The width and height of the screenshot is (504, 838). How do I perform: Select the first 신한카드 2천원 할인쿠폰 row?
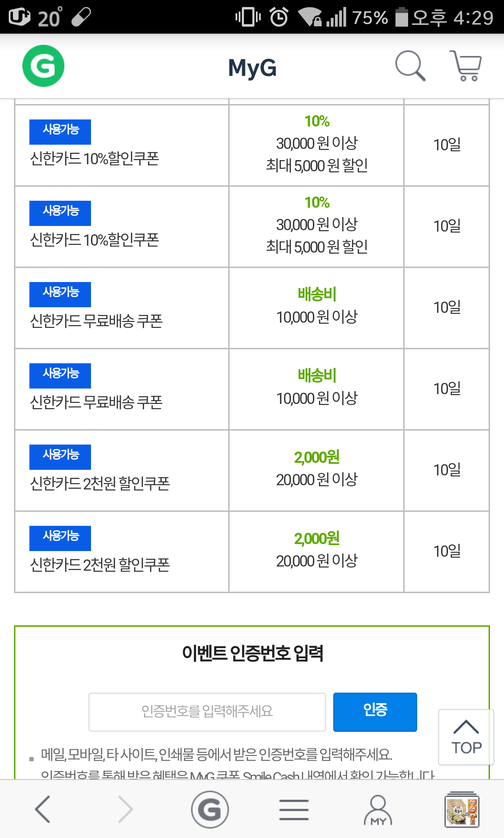tap(100, 483)
